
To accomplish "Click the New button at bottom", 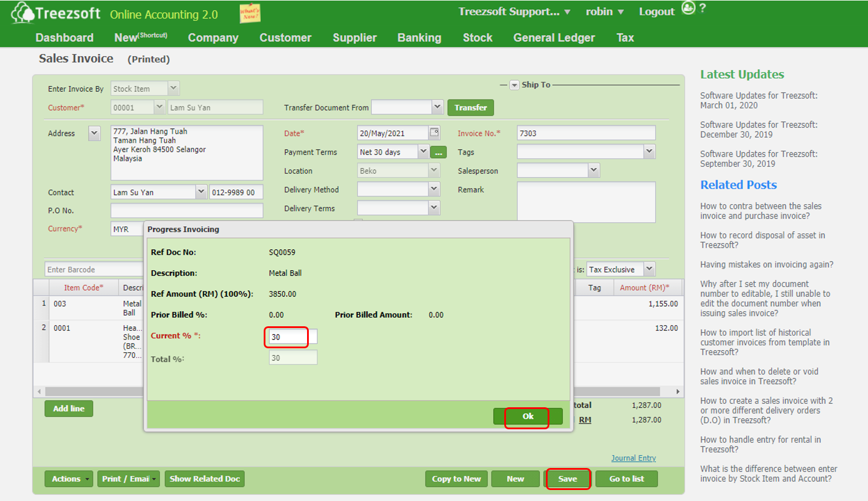I will 515,479.
